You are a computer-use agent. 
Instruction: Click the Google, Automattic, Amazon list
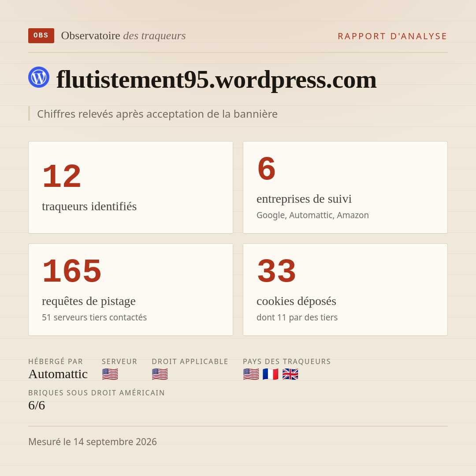coord(312,215)
